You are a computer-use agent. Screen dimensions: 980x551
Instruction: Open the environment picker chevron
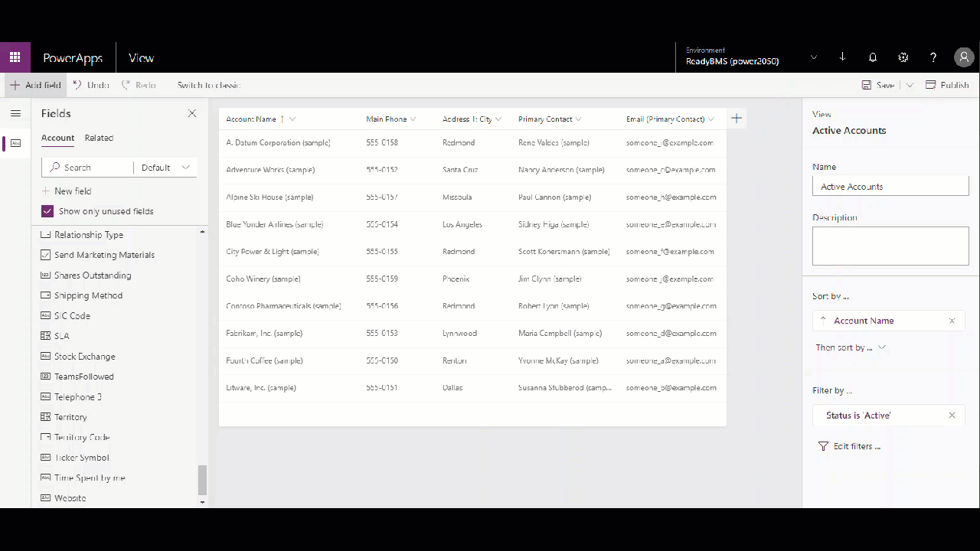(814, 57)
